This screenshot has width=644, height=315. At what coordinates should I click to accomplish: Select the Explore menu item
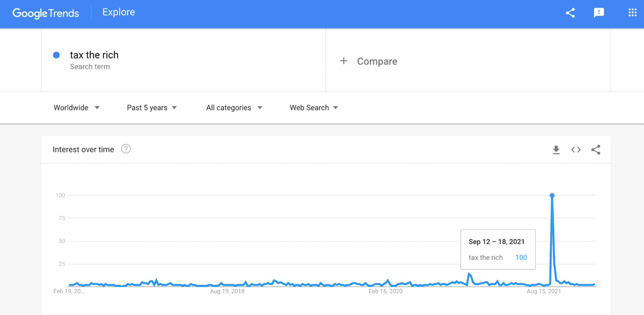tap(118, 12)
